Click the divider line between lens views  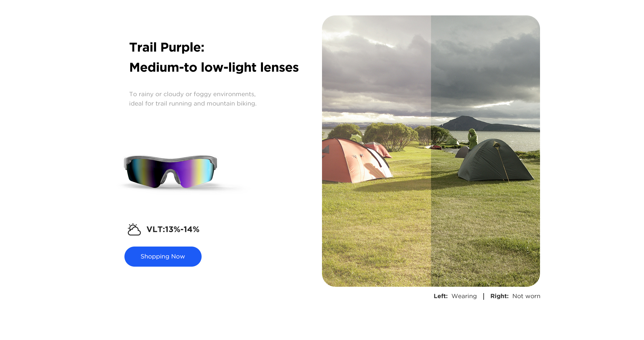point(431,151)
